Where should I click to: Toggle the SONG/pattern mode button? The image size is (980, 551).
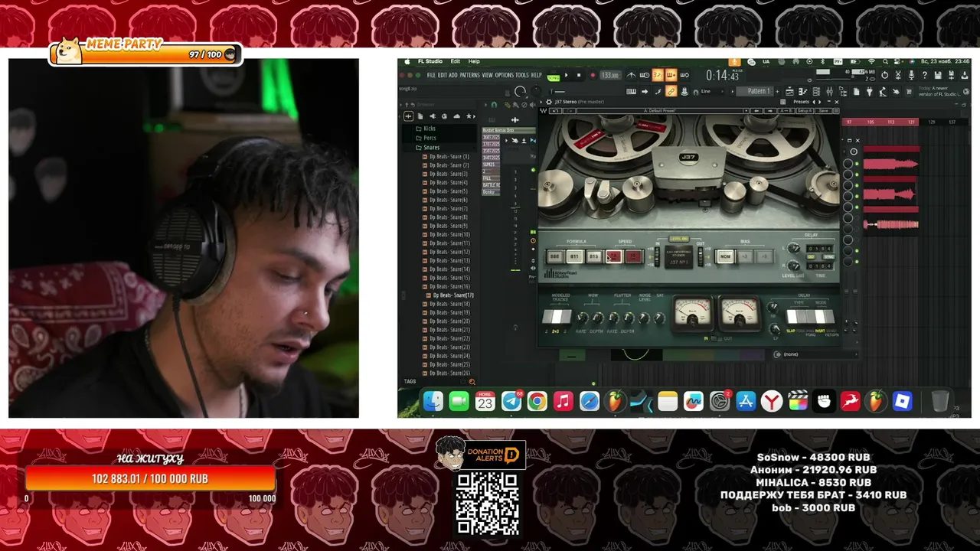coord(554,76)
